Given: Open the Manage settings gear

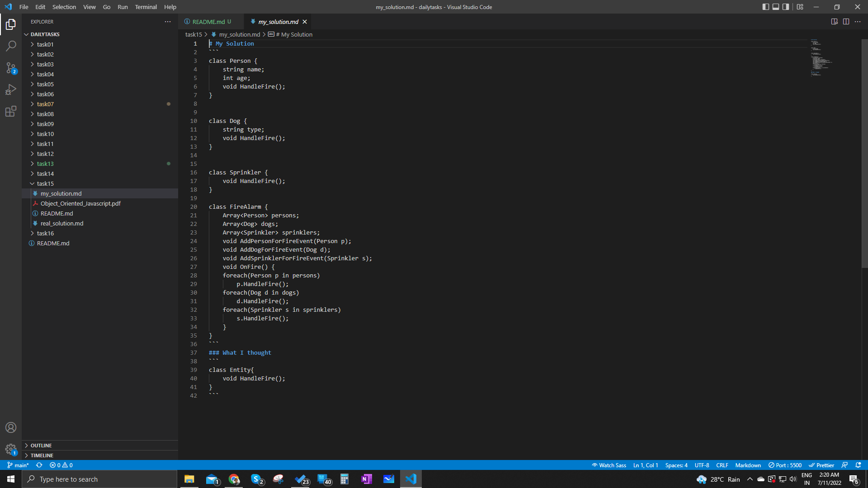Looking at the screenshot, I should tap(11, 449).
